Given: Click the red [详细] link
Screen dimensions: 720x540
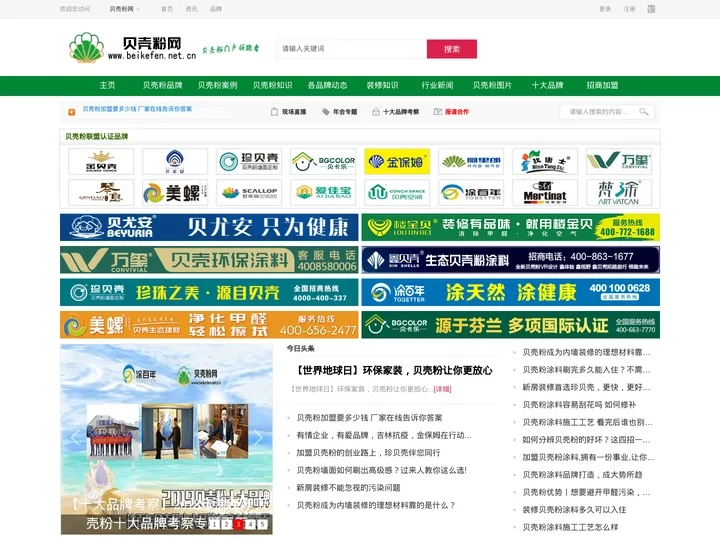Looking at the screenshot, I should pos(442,389).
